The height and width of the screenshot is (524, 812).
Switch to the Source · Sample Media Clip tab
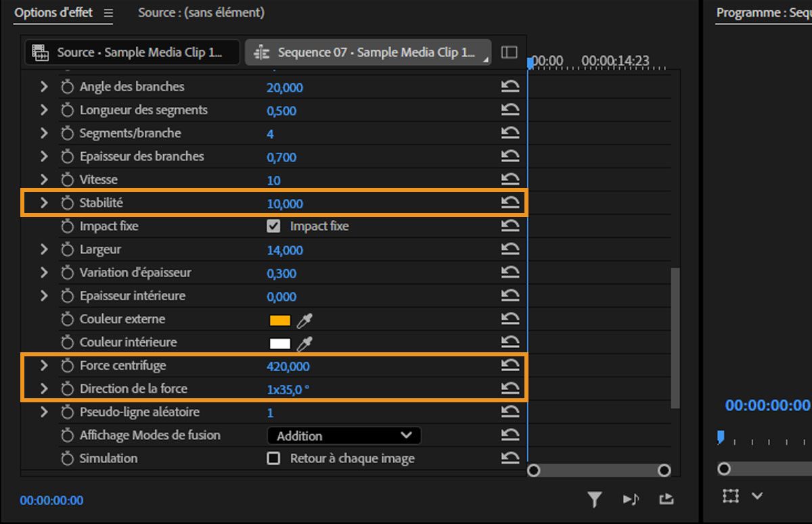[132, 52]
